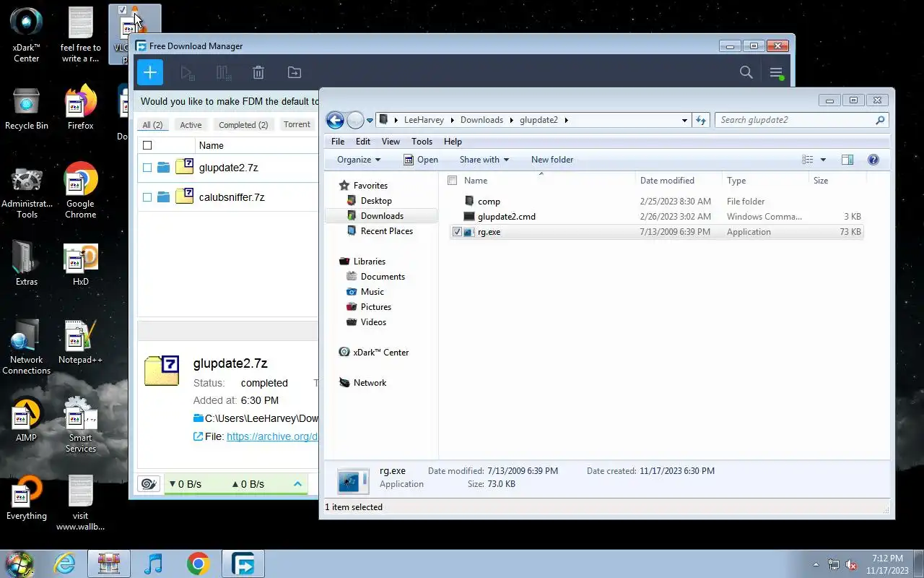This screenshot has height=578, width=924.
Task: Switch to FDM Completed (2) tab
Action: 243,125
